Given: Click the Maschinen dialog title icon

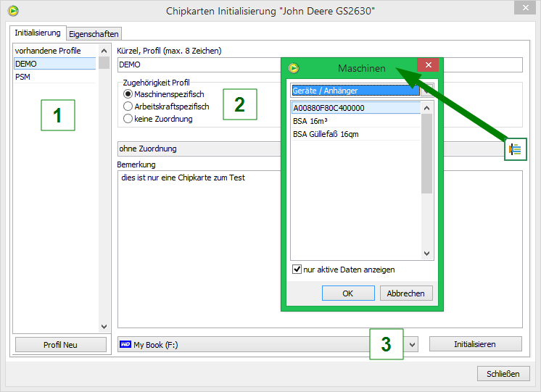Looking at the screenshot, I should coord(294,68).
